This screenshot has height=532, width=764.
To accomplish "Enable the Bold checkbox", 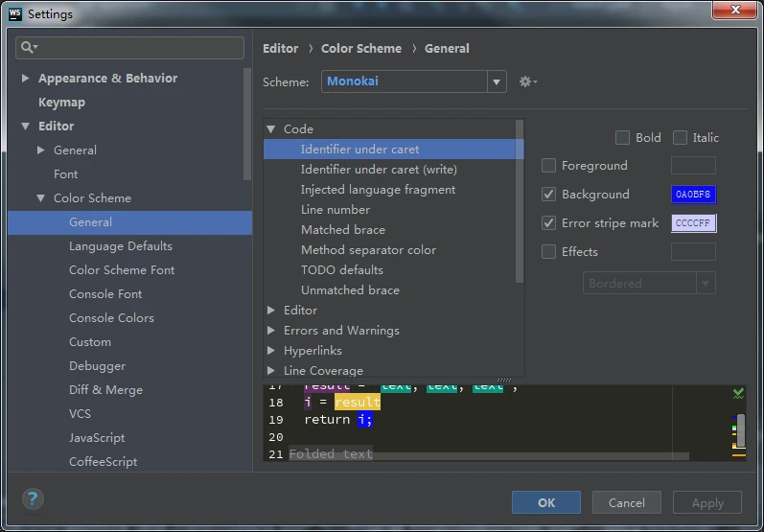I will pyautogui.click(x=623, y=138).
